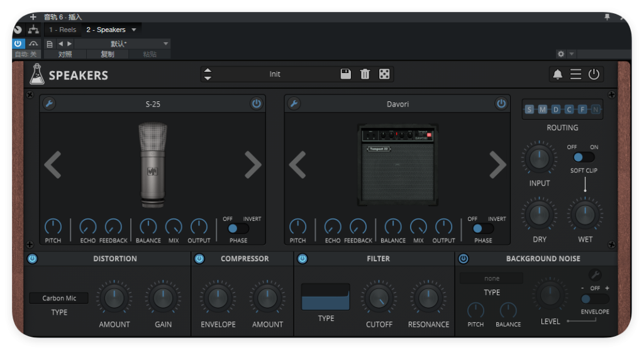The height and width of the screenshot is (350, 644).
Task: Click the 复制 copy button
Action: click(x=107, y=54)
